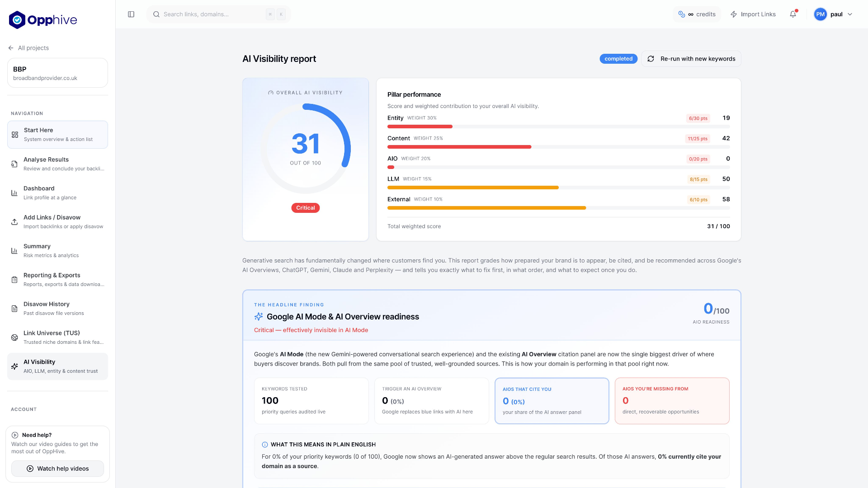Click the AI Visibility sparkle icon
Screen dimensions: 868x488
pyautogui.click(x=14, y=366)
